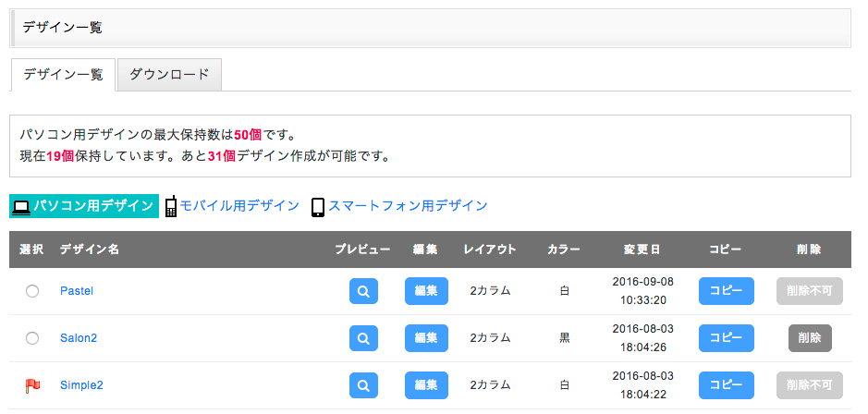Switch to the ダウンロード tab
This screenshot has width=868, height=414.
(169, 75)
